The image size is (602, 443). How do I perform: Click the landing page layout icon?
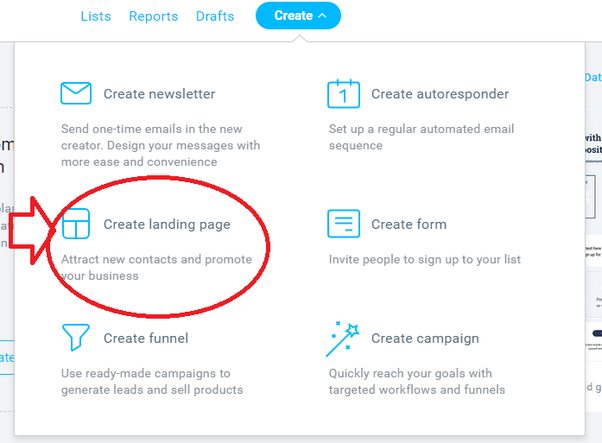(76, 224)
